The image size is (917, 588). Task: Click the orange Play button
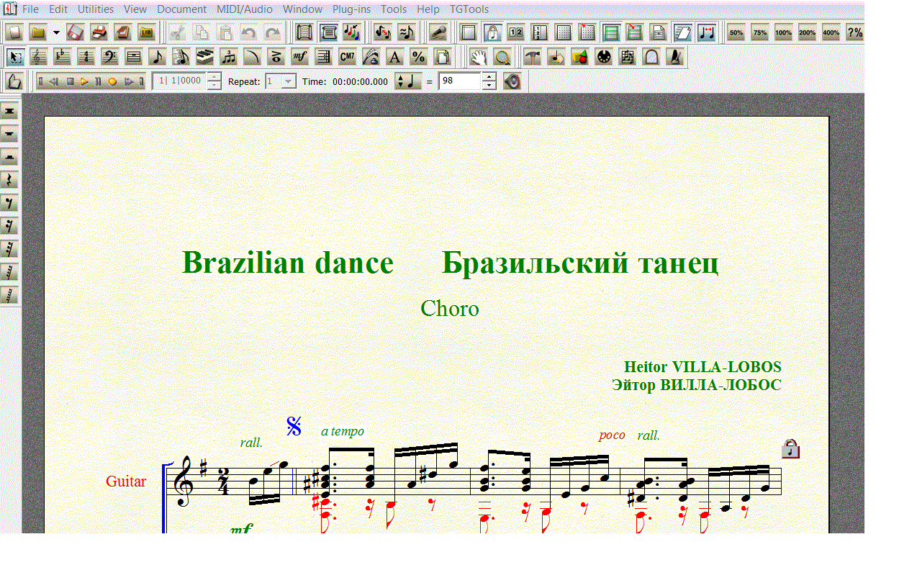coord(84,81)
